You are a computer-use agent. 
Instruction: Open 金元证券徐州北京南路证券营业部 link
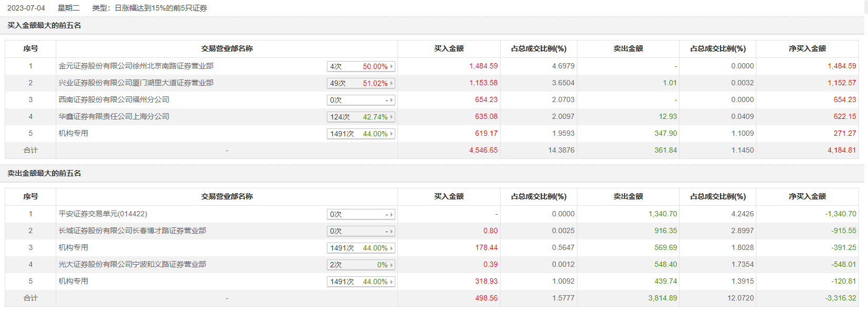tap(136, 66)
